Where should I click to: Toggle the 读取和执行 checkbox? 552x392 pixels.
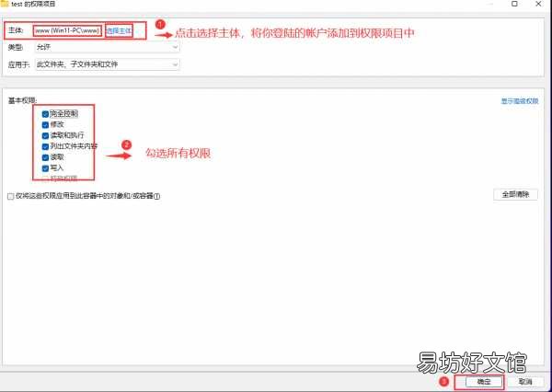coord(45,135)
